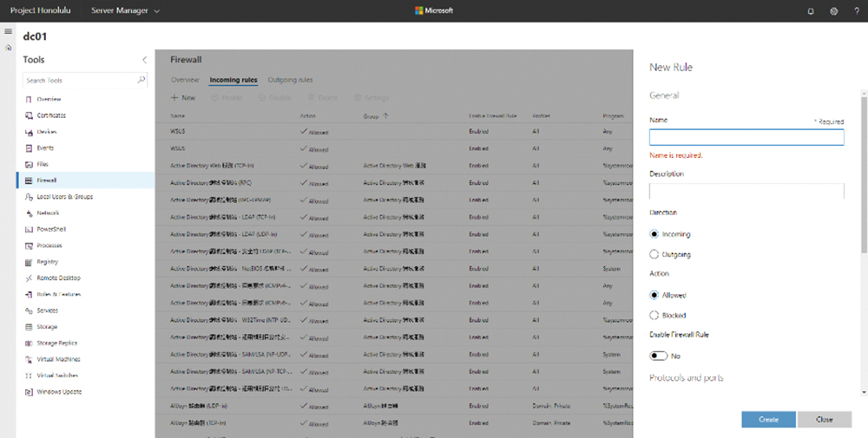Open the Processes tool icon
Viewport: 868px width, 438px height.
pyautogui.click(x=29, y=245)
